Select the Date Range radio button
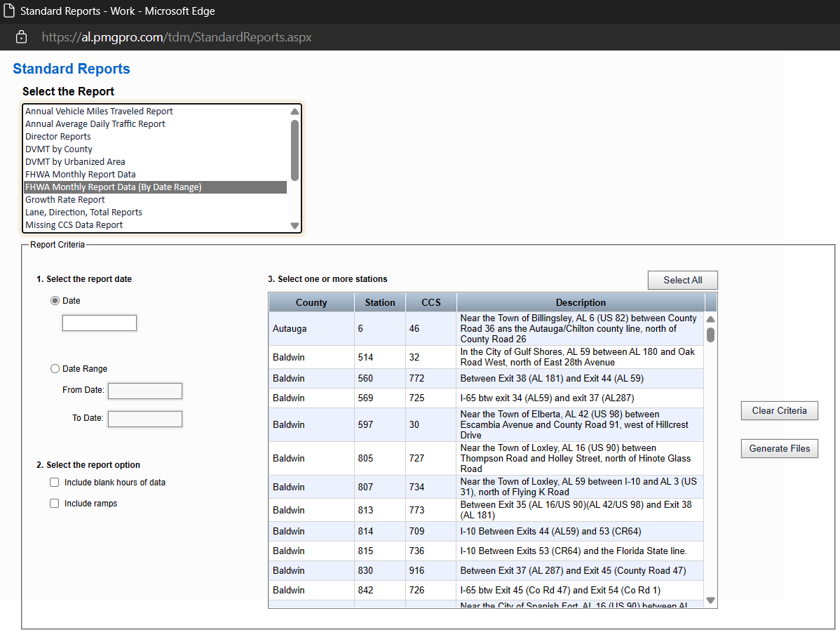This screenshot has width=840, height=639. (x=55, y=369)
